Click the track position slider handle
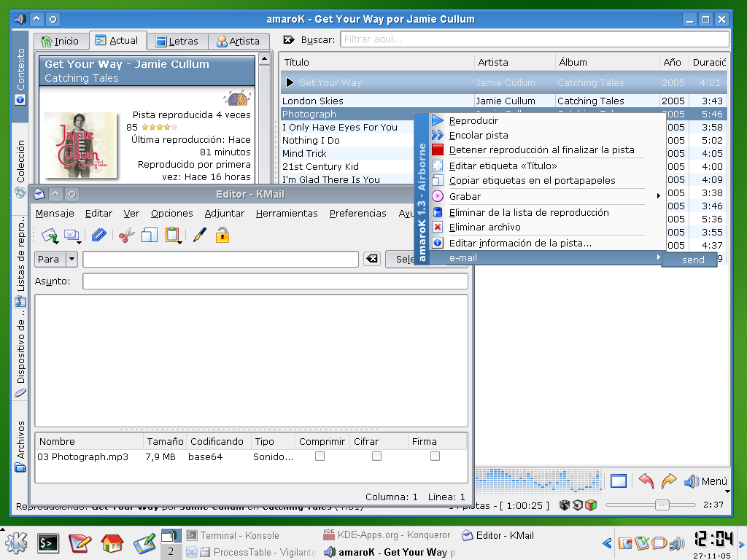The image size is (747, 560). click(662, 505)
